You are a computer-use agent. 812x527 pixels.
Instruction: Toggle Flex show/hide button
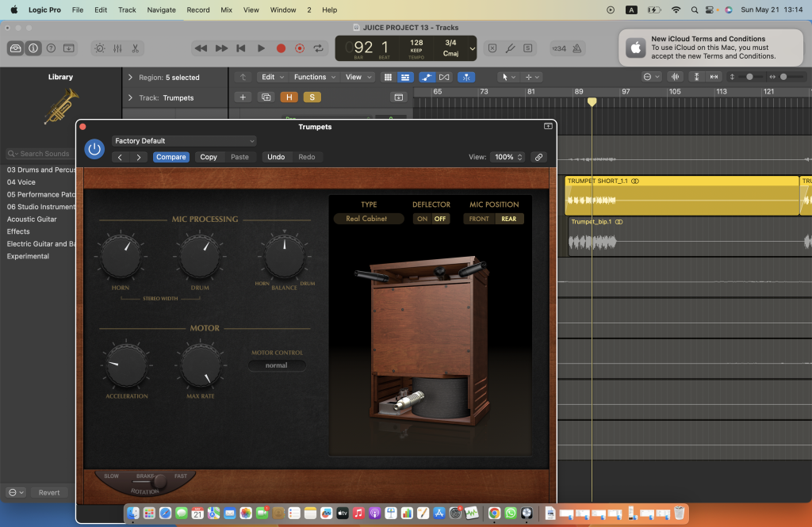pyautogui.click(x=444, y=77)
